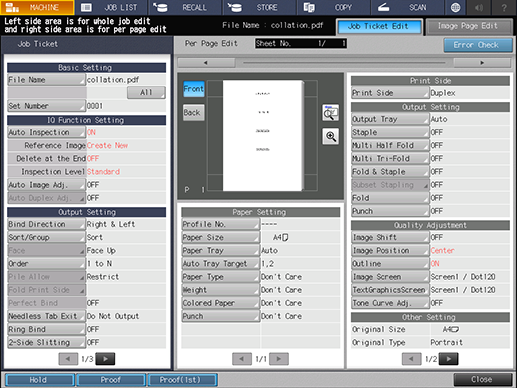The height and width of the screenshot is (388, 517).
Task: Go to next sheet with right arrow
Action: coord(482,63)
